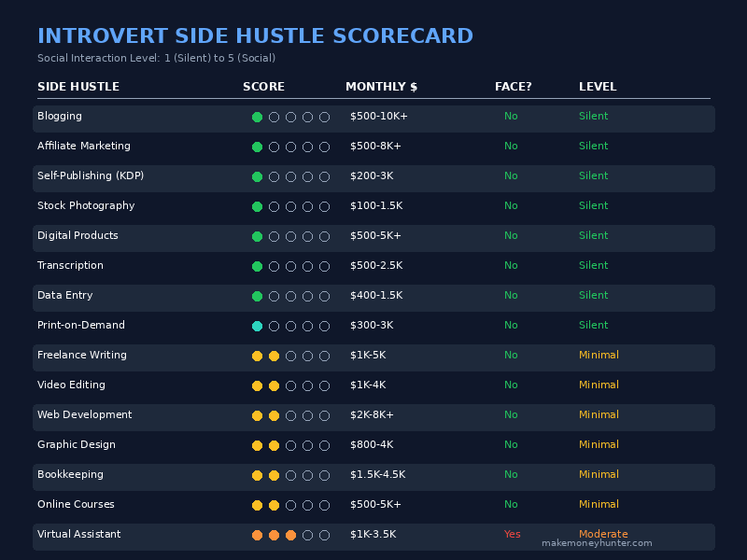Click Print-on-Demand's teal score dot
Image resolution: width=747 pixels, height=560 pixels.
tap(258, 326)
